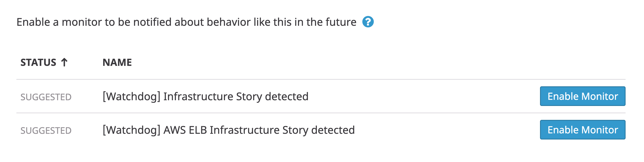Open the '[Watchdog] Infrastructure Story detected' monitor

pos(206,96)
